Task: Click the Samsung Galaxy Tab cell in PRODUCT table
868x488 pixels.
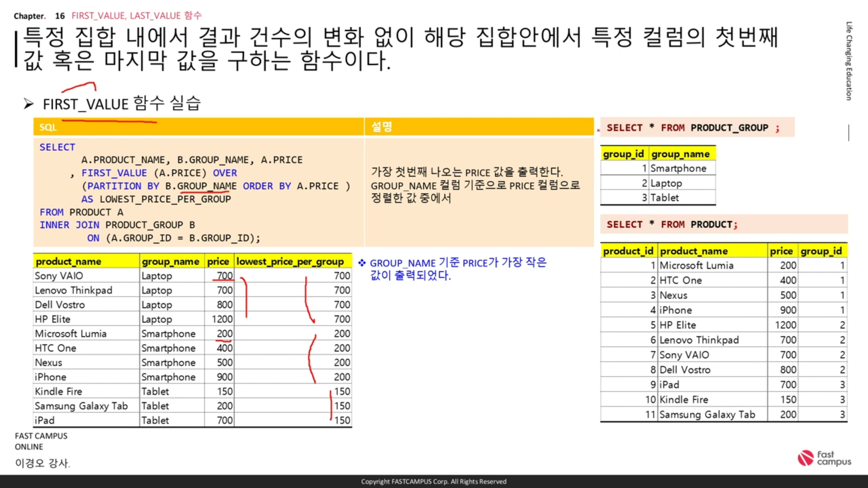Action: click(707, 415)
